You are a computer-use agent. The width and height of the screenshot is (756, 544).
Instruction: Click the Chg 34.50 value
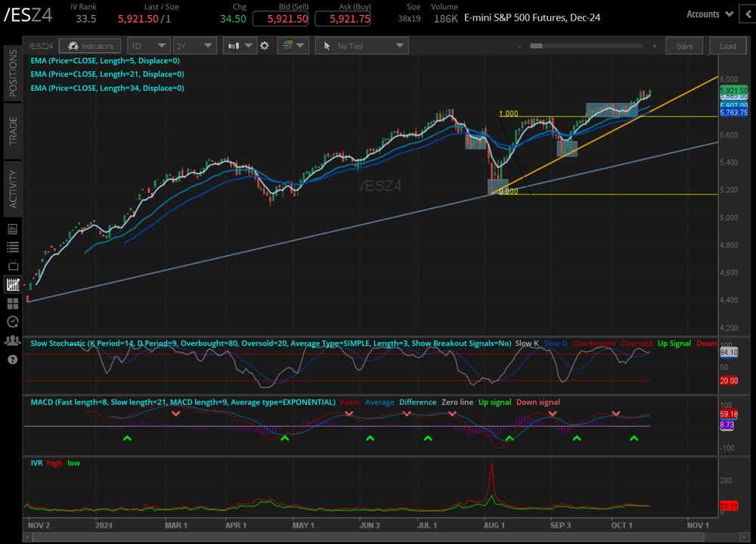click(x=233, y=19)
